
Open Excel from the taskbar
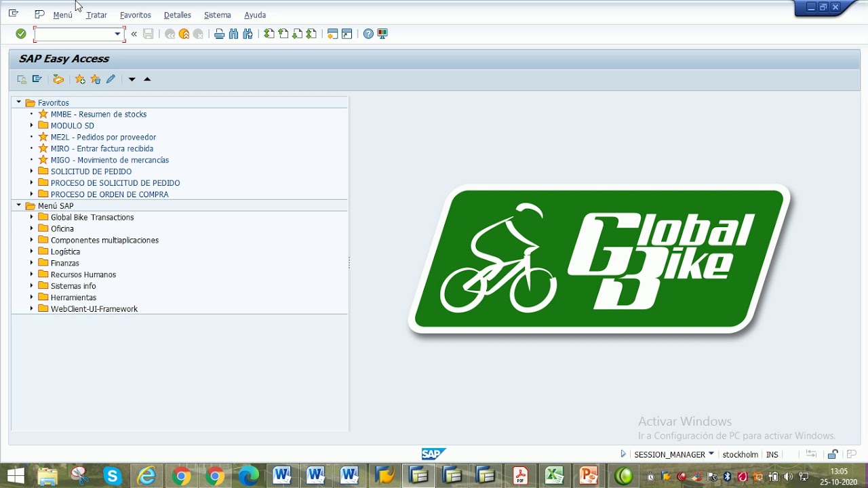555,476
